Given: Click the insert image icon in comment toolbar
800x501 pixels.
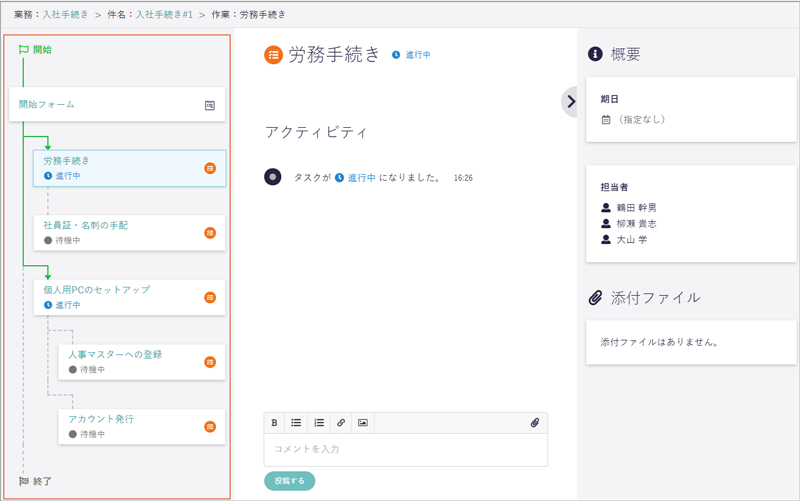Looking at the screenshot, I should tap(363, 423).
